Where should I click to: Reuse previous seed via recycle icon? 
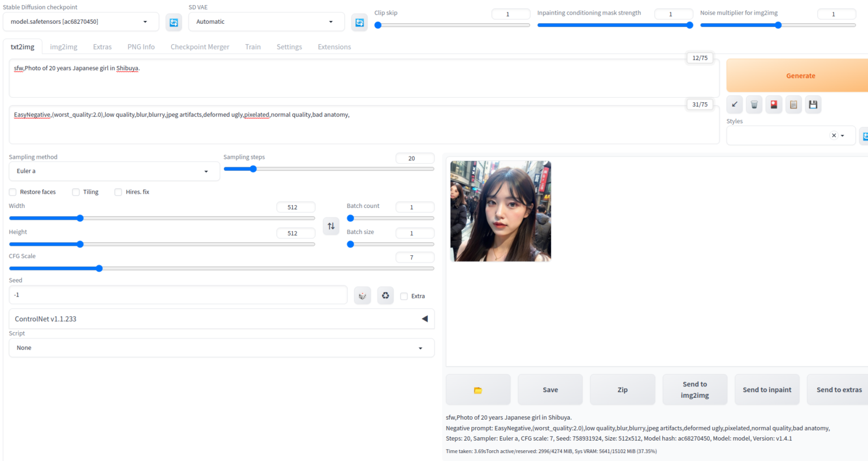click(385, 295)
